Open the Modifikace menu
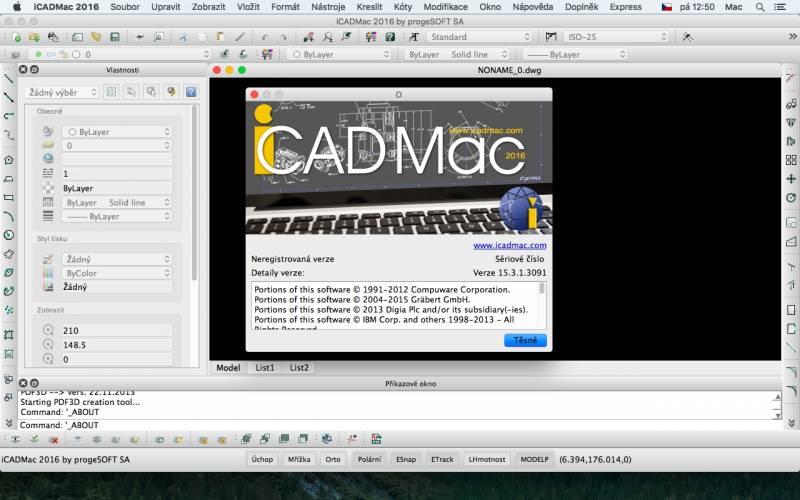Image resolution: width=800 pixels, height=500 pixels. (x=445, y=7)
